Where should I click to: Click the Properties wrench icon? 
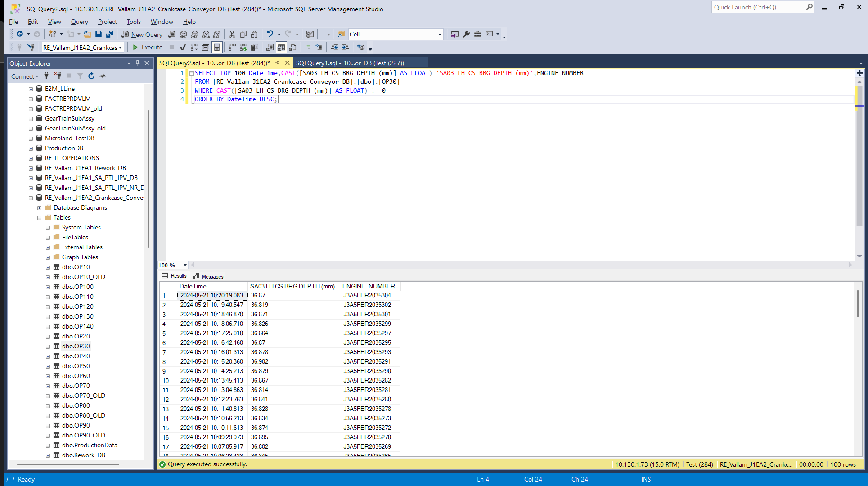466,34
